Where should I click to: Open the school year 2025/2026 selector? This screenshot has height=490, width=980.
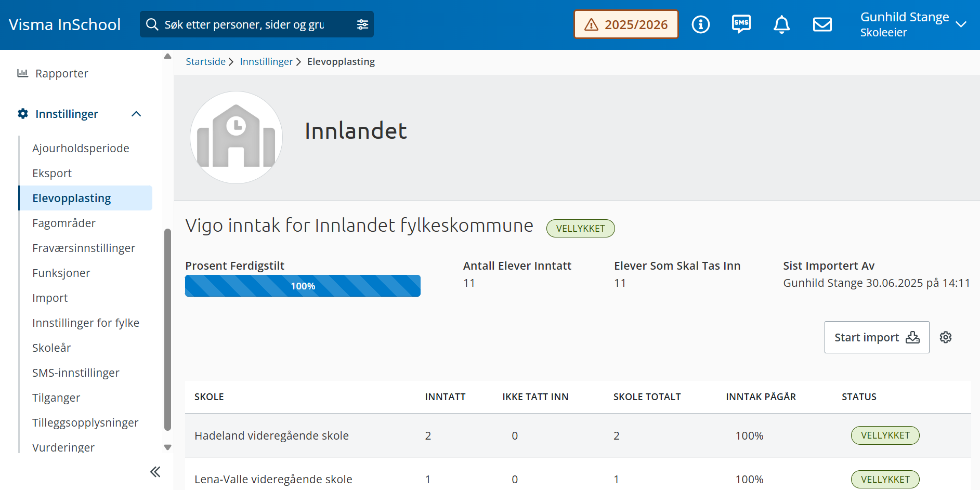click(x=626, y=24)
